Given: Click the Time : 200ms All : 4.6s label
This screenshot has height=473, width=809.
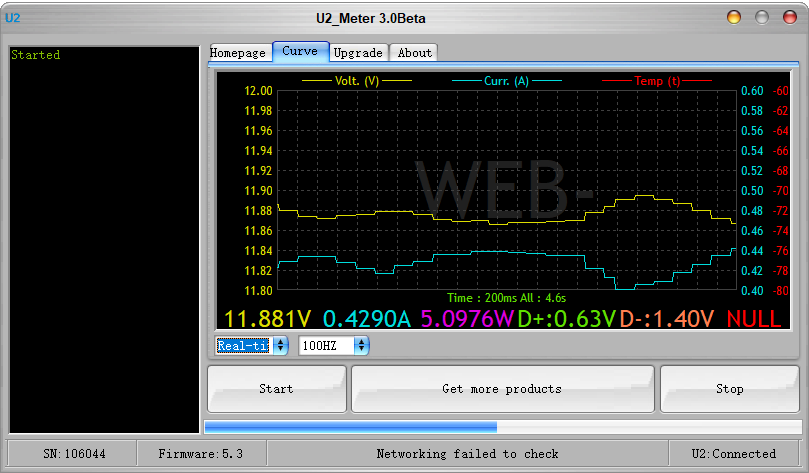Looking at the screenshot, I should (x=506, y=298).
